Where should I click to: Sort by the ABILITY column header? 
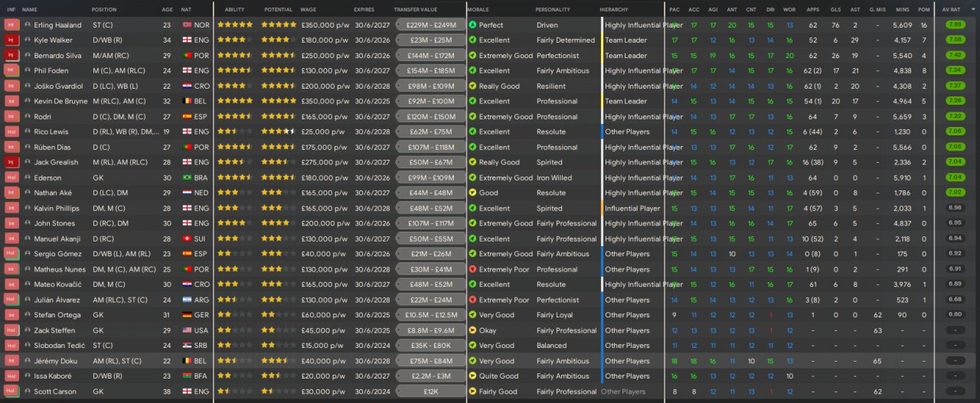[x=234, y=9]
